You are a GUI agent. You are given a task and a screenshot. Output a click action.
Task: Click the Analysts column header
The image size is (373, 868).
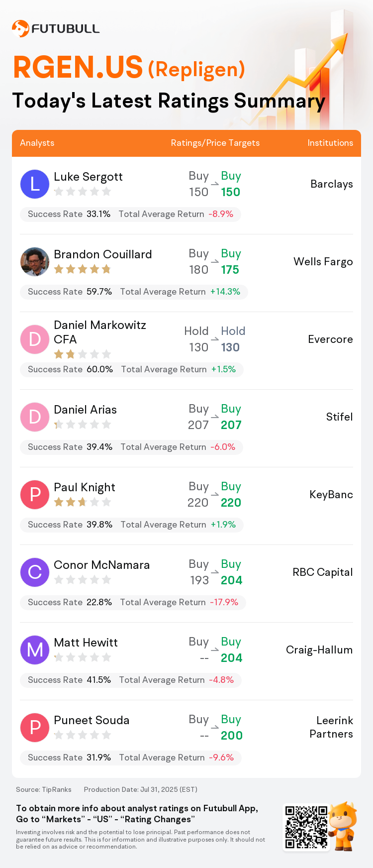tap(37, 143)
